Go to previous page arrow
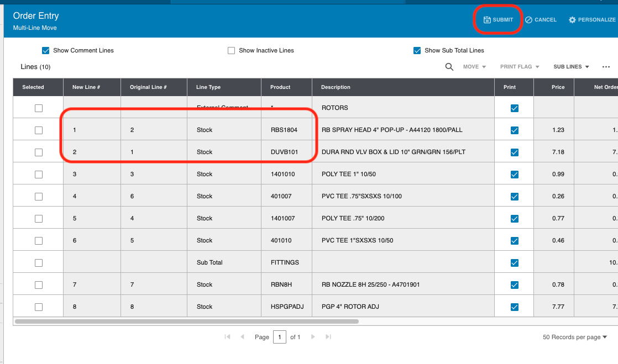The height and width of the screenshot is (364, 618). coord(243,337)
